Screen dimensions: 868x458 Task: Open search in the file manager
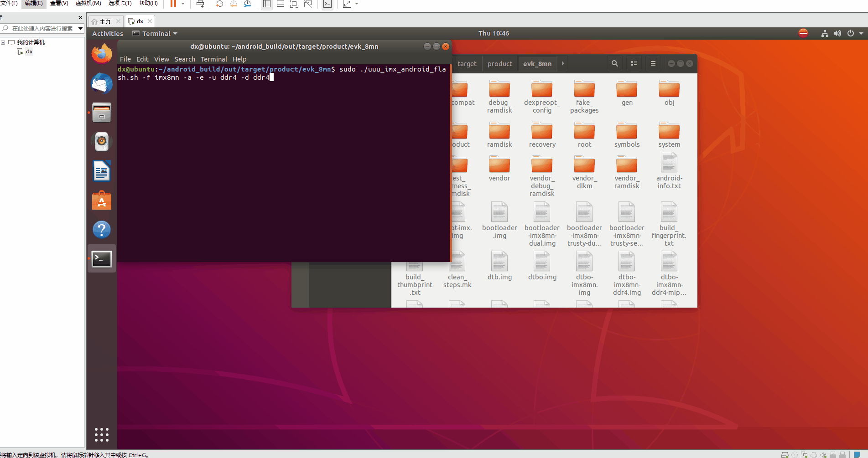click(614, 63)
